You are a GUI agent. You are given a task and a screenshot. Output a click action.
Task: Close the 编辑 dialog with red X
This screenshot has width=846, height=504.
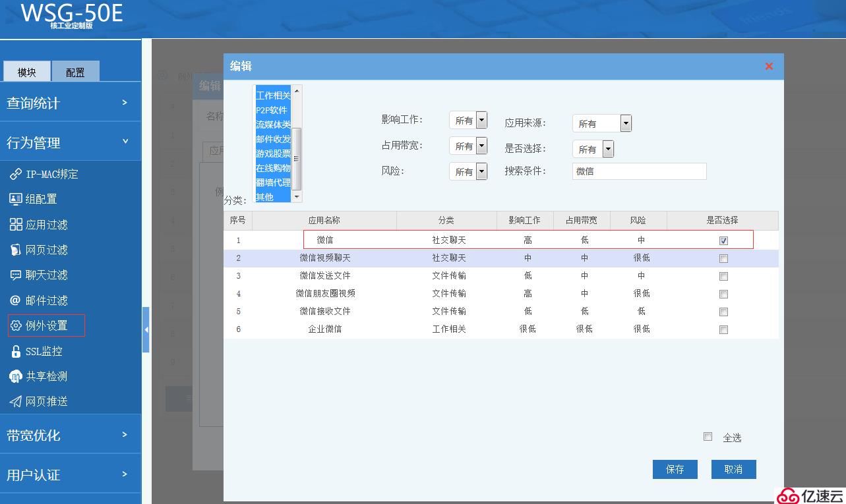[x=769, y=66]
